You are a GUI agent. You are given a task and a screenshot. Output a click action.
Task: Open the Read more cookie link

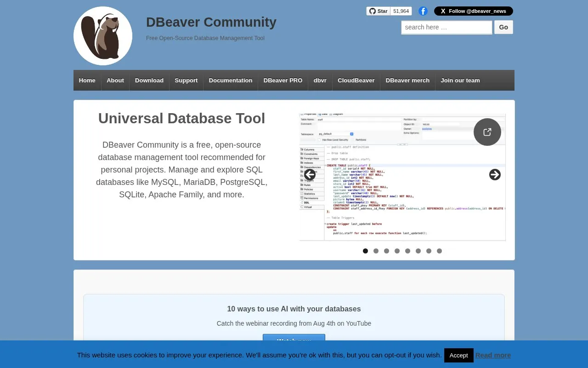point(493,355)
